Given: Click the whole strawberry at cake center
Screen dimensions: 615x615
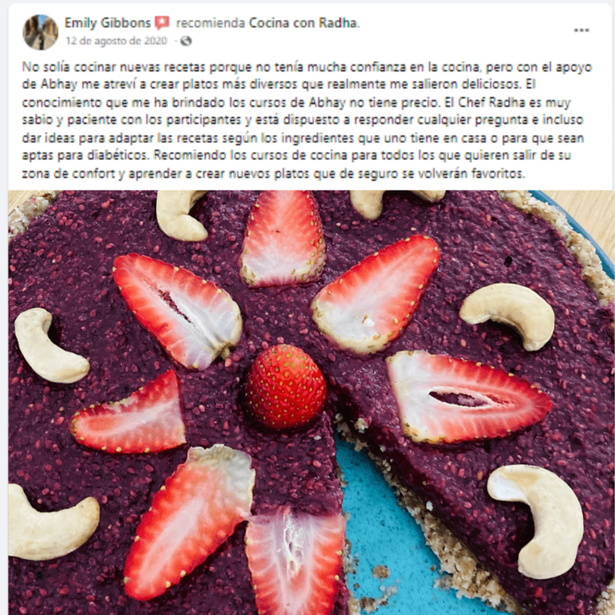Looking at the screenshot, I should point(286,387).
